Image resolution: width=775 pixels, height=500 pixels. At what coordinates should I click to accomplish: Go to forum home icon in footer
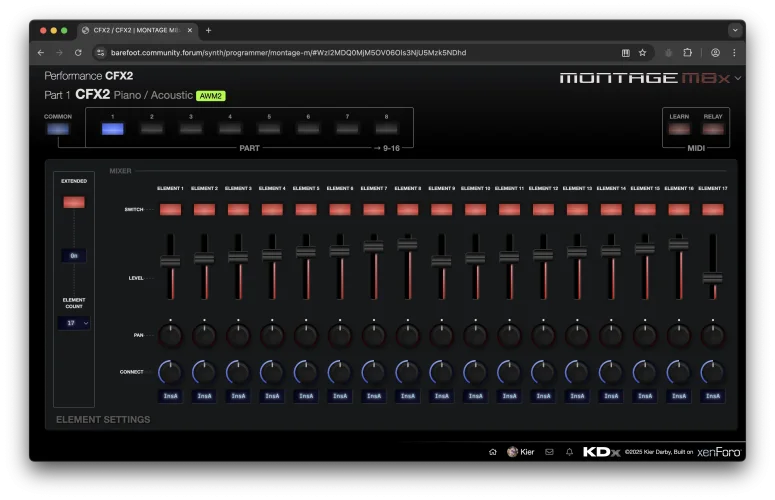(x=493, y=452)
